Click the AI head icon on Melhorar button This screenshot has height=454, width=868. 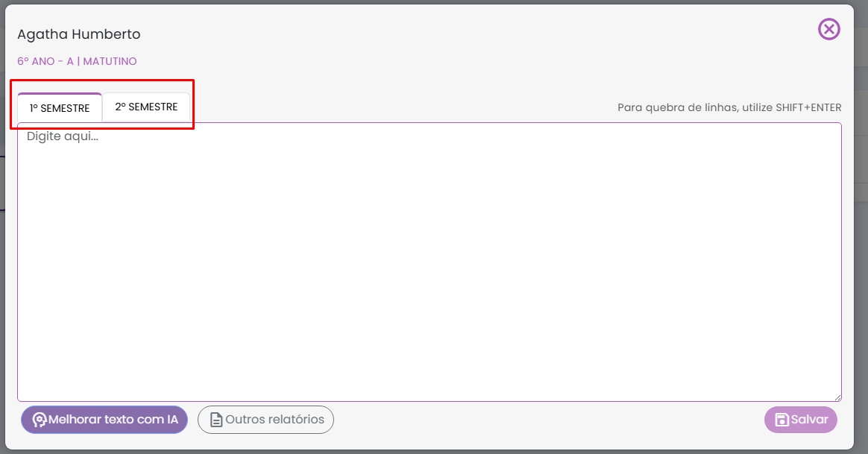click(x=40, y=420)
